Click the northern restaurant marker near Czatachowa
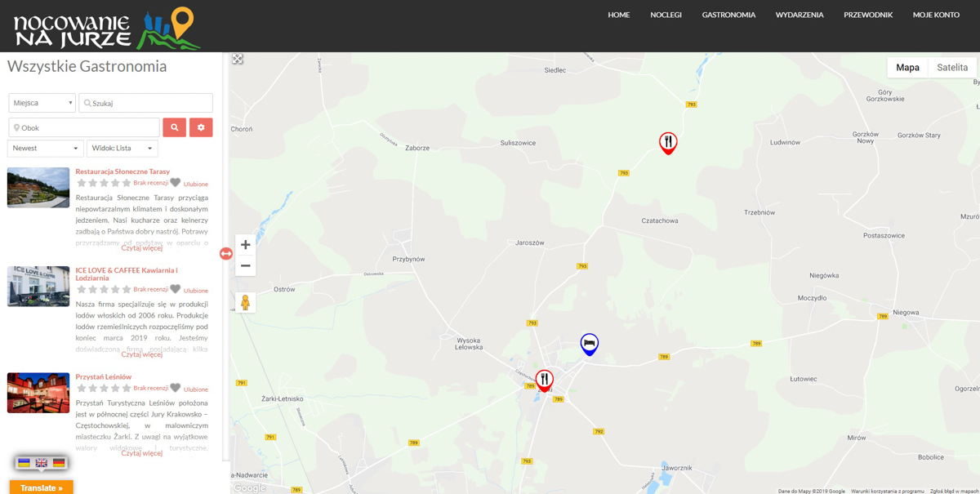 coord(668,143)
